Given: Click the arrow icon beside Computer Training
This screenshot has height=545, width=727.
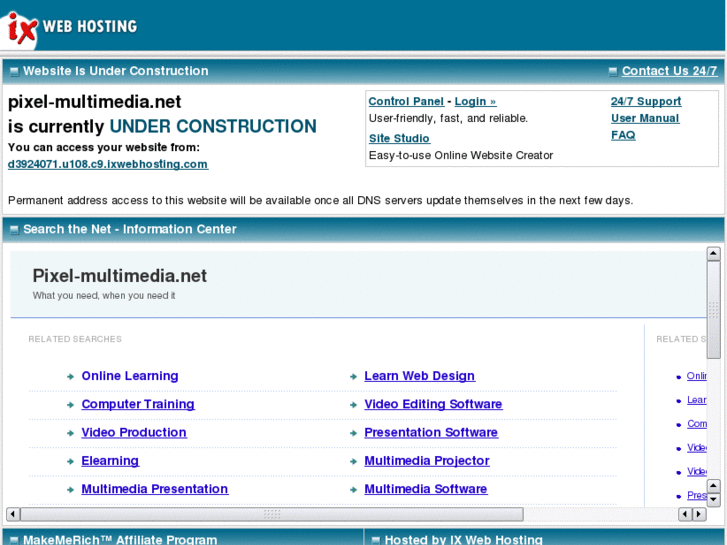Looking at the screenshot, I should (70, 405).
